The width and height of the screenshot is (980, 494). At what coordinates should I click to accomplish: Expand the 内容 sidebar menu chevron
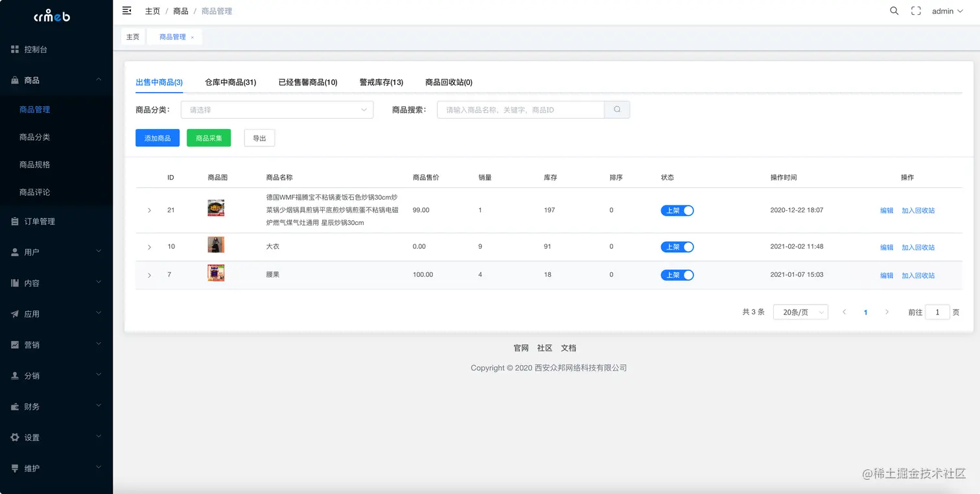[x=99, y=283]
